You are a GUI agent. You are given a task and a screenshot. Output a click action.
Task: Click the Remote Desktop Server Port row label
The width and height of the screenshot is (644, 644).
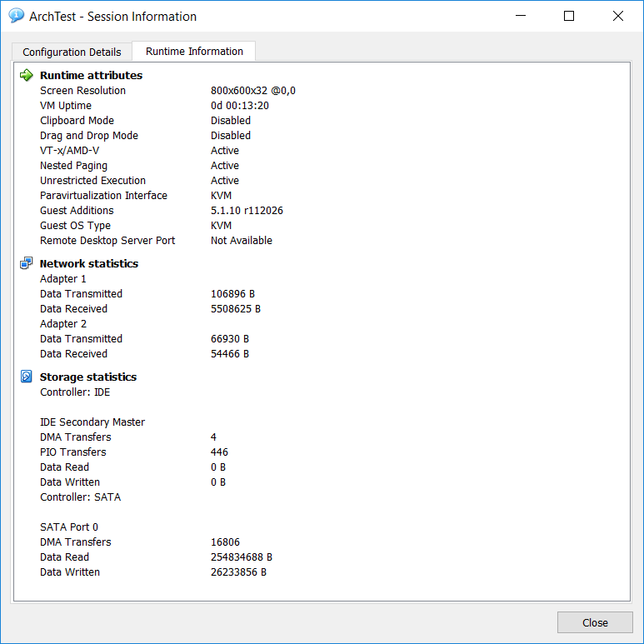(x=107, y=241)
